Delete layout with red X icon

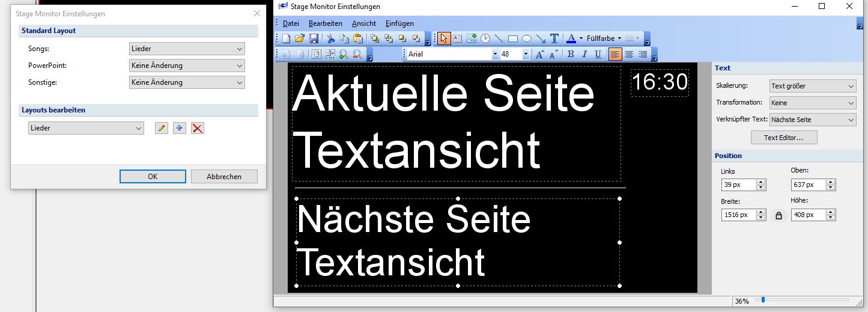point(198,128)
